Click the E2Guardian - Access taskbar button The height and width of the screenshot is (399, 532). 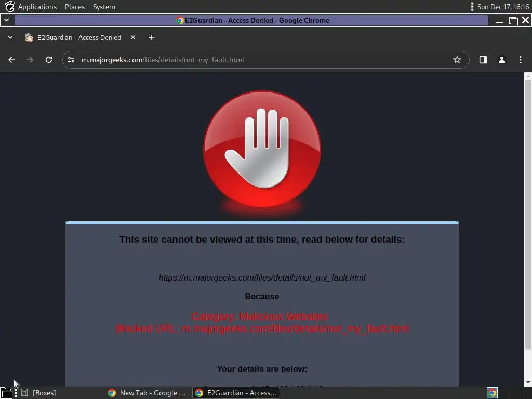236,393
